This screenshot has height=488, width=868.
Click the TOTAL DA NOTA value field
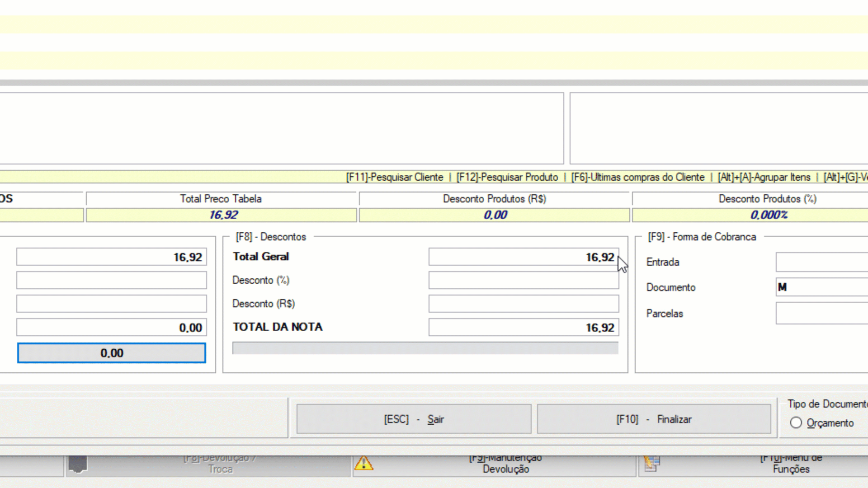click(524, 327)
